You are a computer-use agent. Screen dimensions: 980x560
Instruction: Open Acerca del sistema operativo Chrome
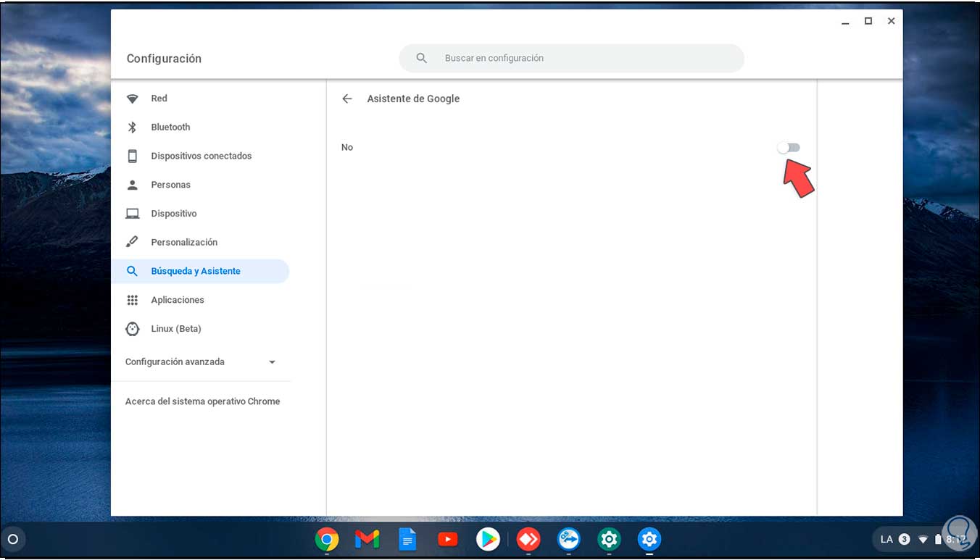[202, 401]
